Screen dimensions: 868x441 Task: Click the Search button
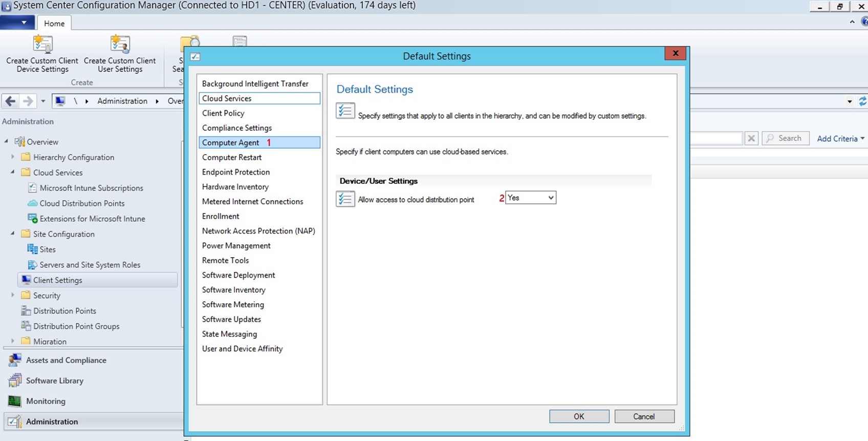(x=786, y=138)
